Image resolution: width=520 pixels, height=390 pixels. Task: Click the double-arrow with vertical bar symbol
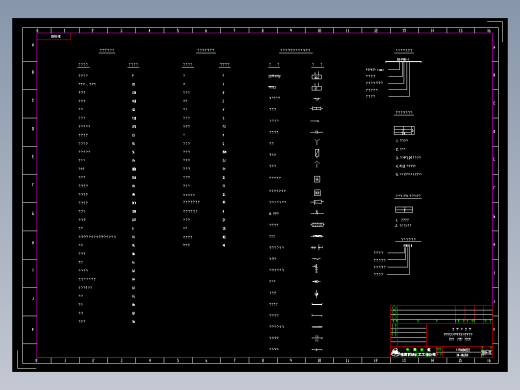pos(317,247)
